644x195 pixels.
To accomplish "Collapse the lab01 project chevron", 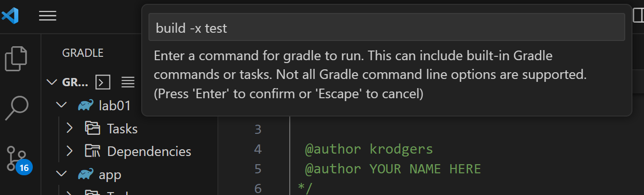I will tap(61, 105).
